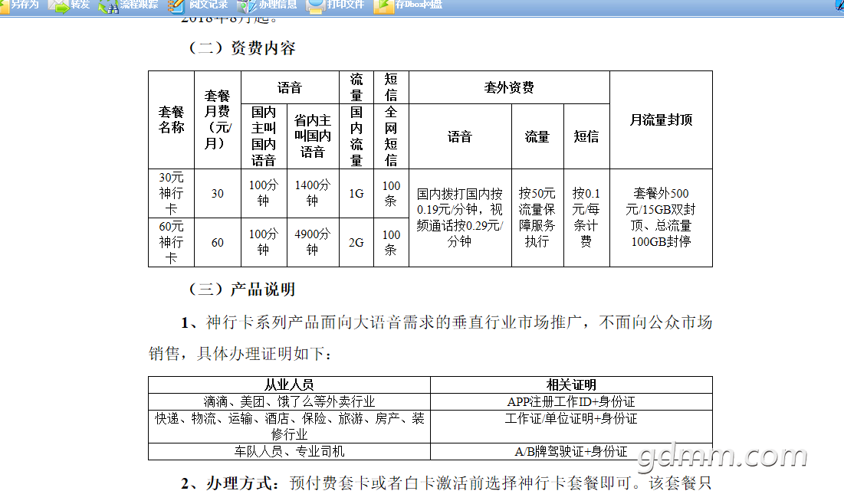This screenshot has height=504, width=844.
Task: Select the 套餐名称 header cell
Action: pyautogui.click(x=171, y=120)
